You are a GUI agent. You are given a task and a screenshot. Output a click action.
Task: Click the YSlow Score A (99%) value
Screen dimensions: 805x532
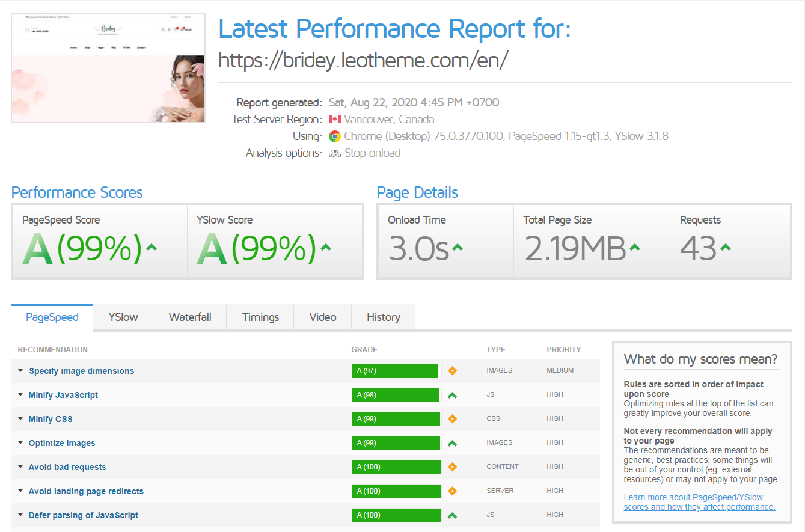[x=257, y=248]
